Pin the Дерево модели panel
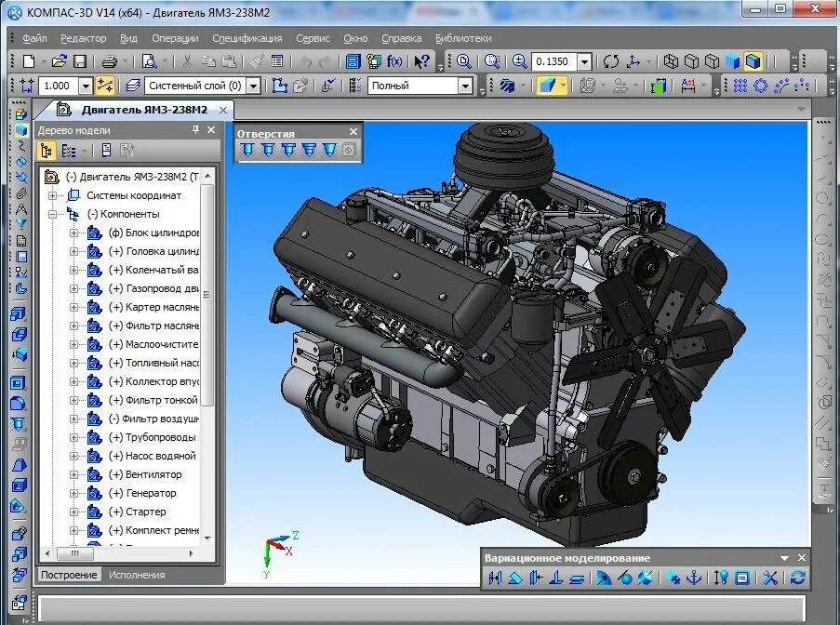 [195, 129]
